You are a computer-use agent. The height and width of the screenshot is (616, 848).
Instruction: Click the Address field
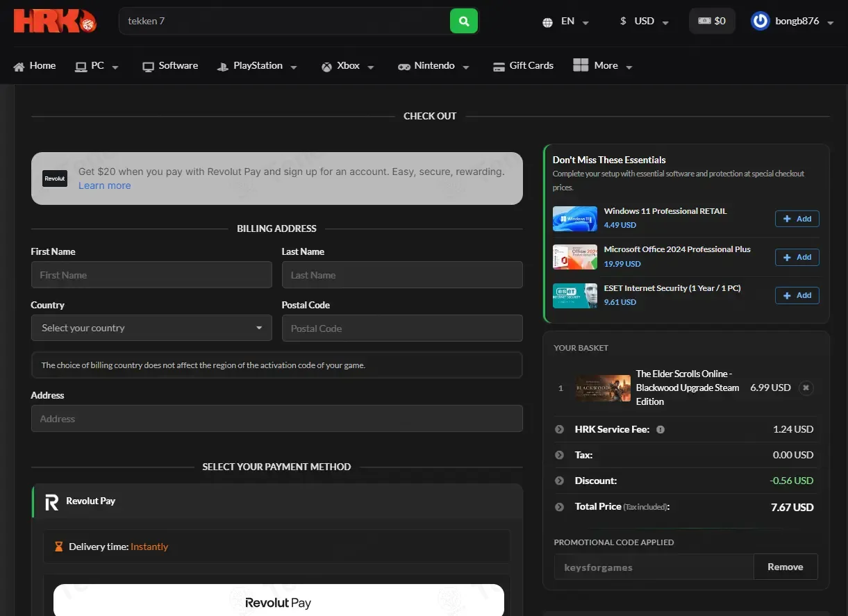tap(276, 419)
